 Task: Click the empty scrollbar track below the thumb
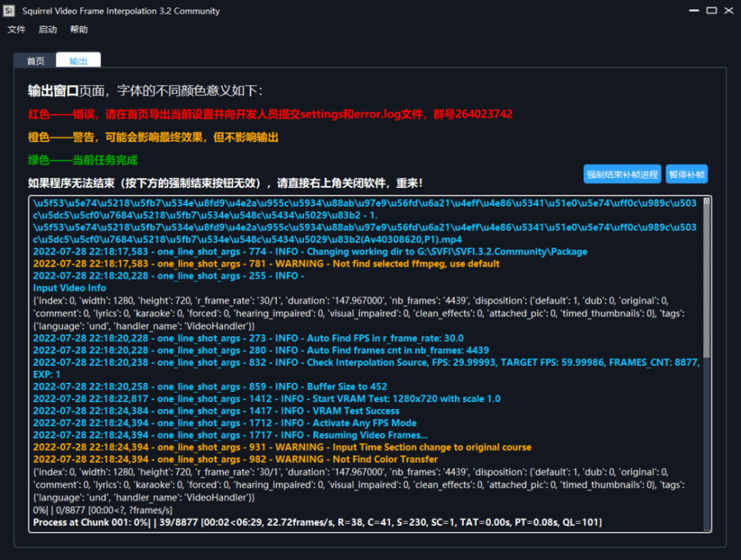(707, 444)
